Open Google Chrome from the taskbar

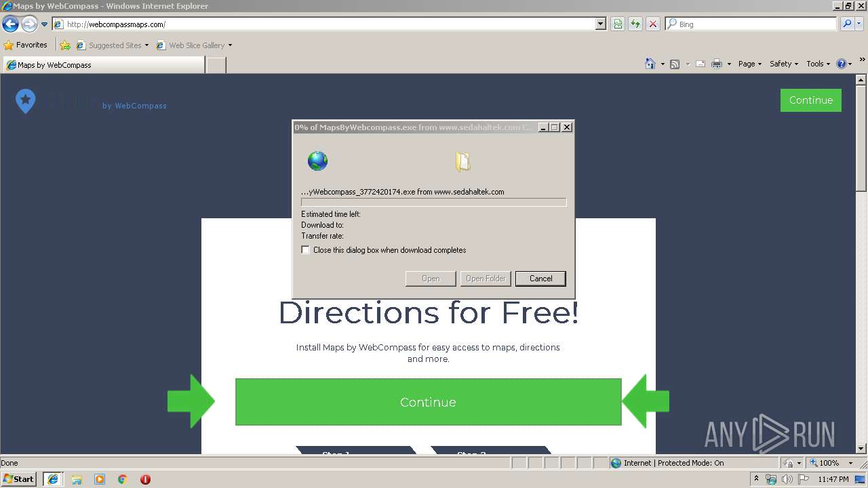click(123, 479)
